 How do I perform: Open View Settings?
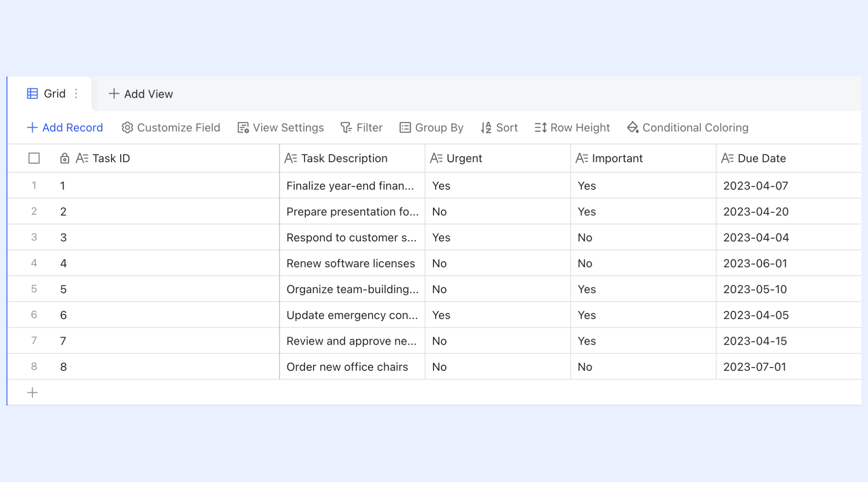pyautogui.click(x=280, y=127)
